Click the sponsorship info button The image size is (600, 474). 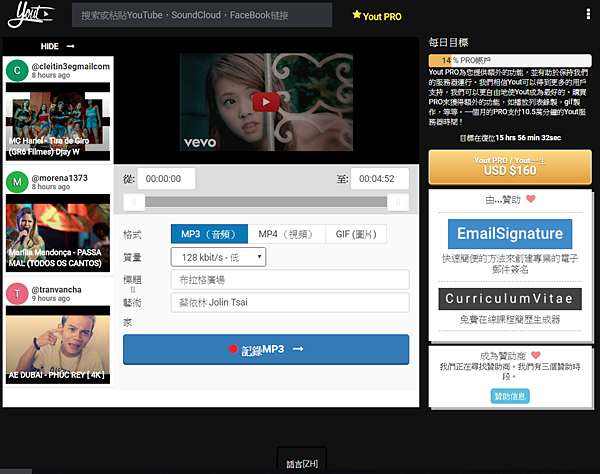click(x=510, y=396)
